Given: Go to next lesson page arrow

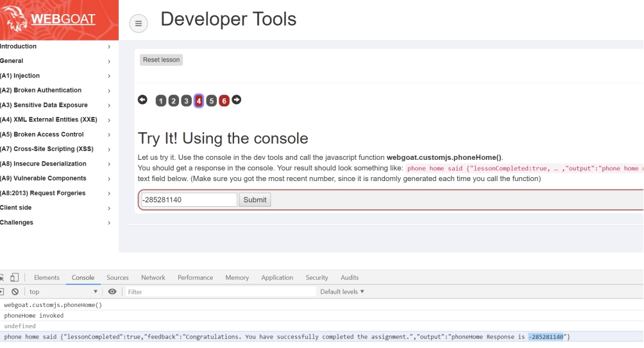Looking at the screenshot, I should [x=237, y=100].
